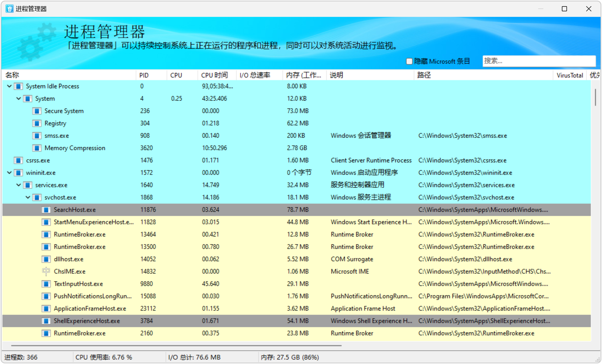Click the smss.exe path cell
The height and width of the screenshot is (364, 602).
(x=463, y=136)
